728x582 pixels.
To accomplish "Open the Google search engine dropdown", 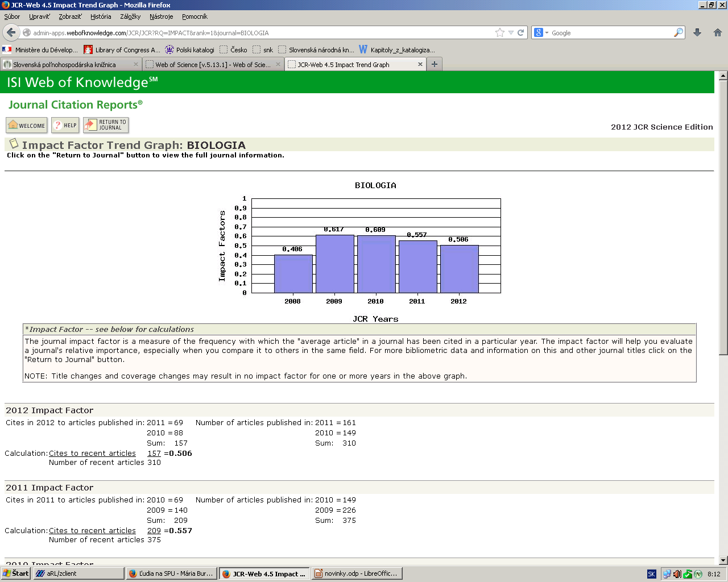I will [541, 32].
